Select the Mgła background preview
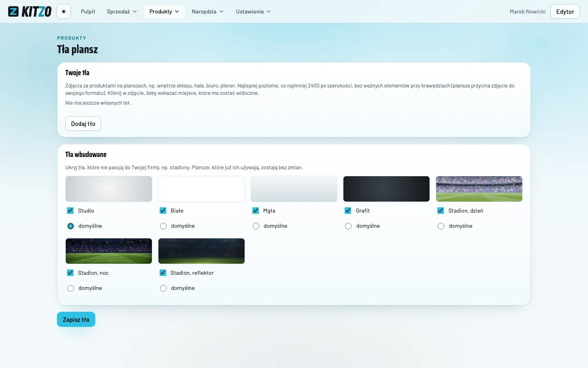This screenshot has width=588, height=368. 294,189
